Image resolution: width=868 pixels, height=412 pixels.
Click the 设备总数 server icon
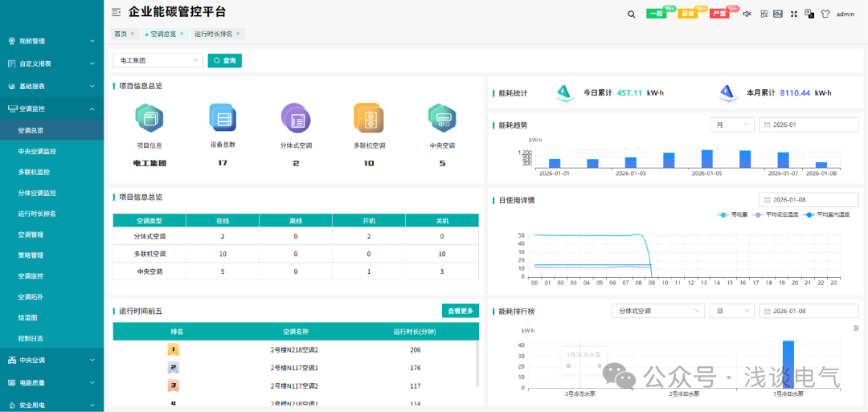pos(223,117)
